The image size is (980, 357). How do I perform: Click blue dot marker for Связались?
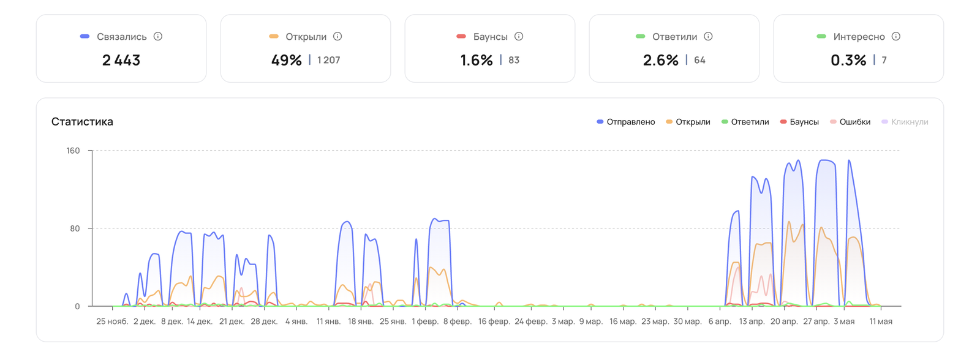85,37
